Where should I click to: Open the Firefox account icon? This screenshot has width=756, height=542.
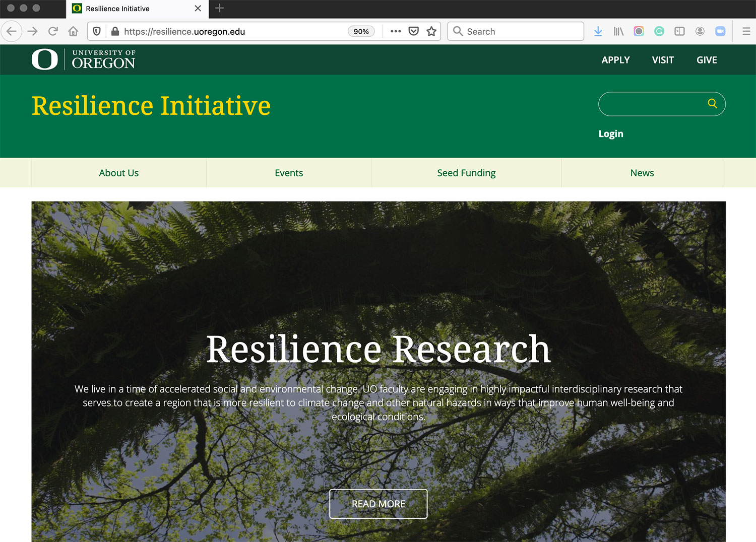pyautogui.click(x=700, y=31)
